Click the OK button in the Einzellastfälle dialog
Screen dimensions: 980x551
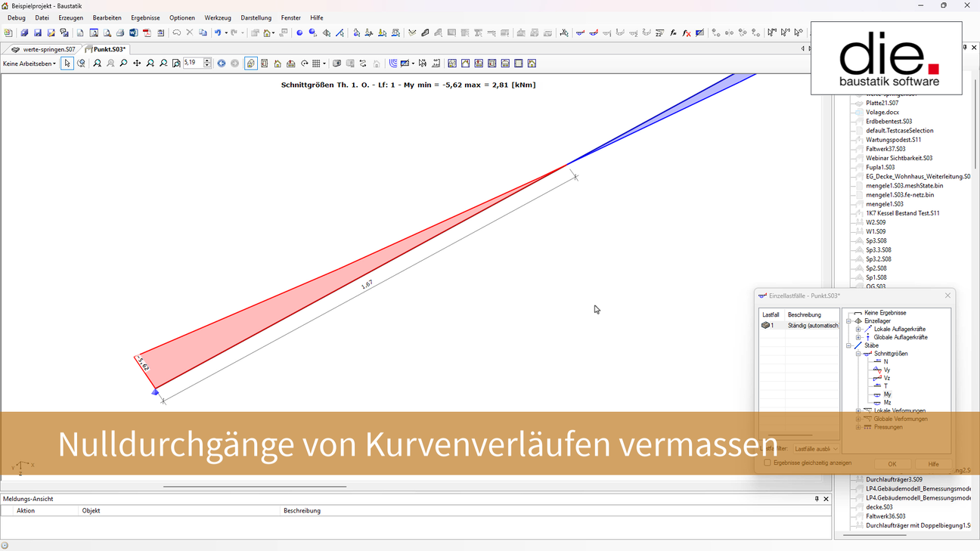892,464
